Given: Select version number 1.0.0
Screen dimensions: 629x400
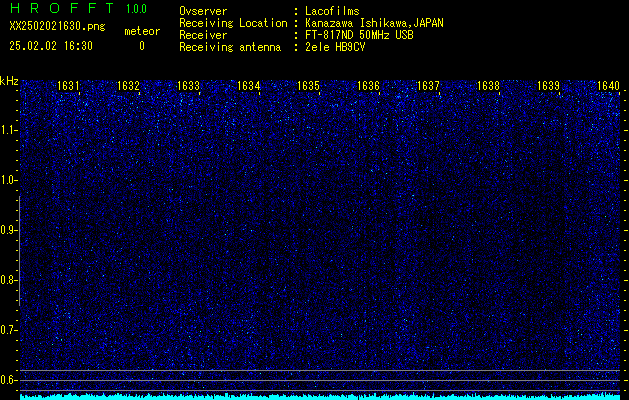Looking at the screenshot, I should tap(136, 9).
